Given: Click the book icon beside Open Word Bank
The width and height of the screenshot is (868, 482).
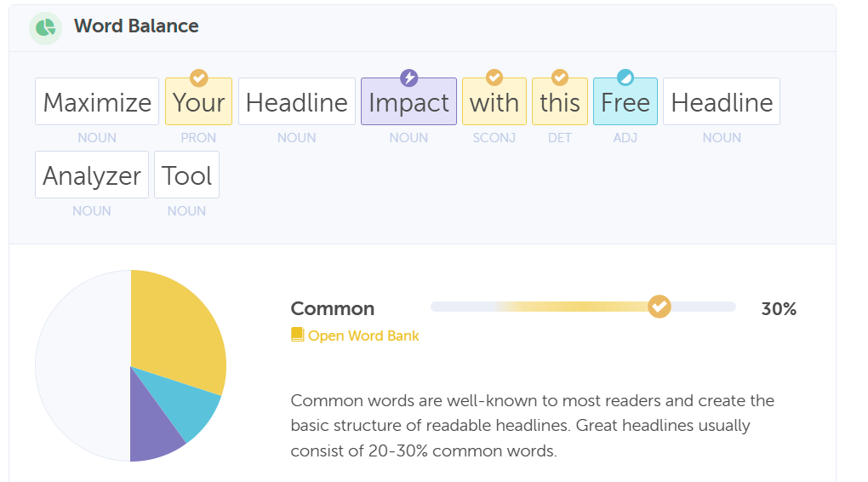Looking at the screenshot, I should 297,336.
